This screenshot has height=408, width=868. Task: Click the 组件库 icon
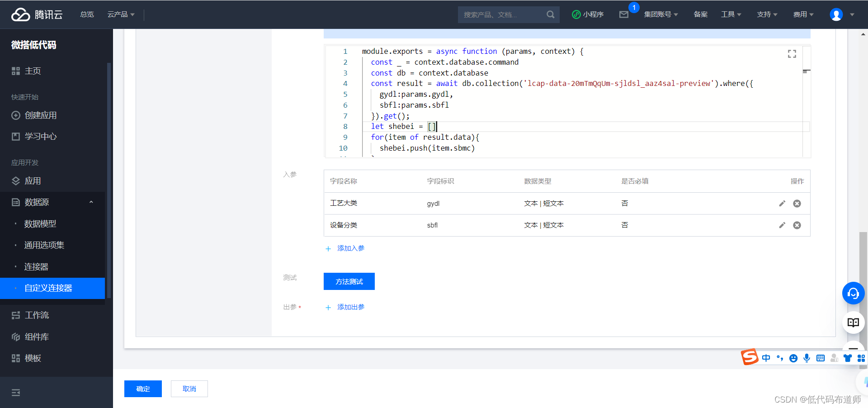click(x=16, y=337)
